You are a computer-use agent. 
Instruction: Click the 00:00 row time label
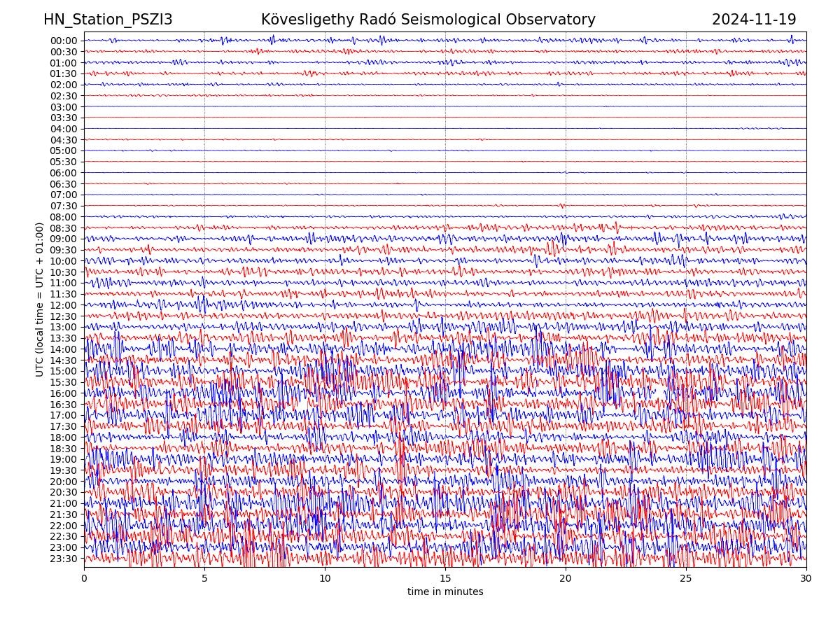point(64,41)
